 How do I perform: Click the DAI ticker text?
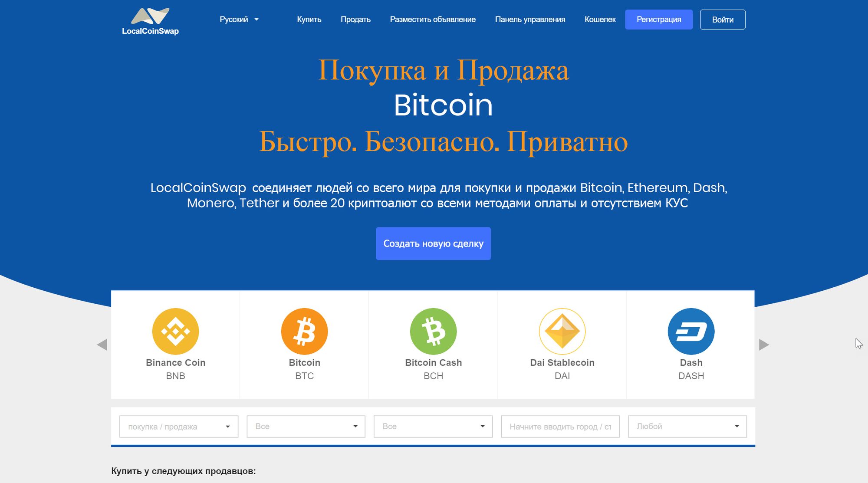[562, 376]
